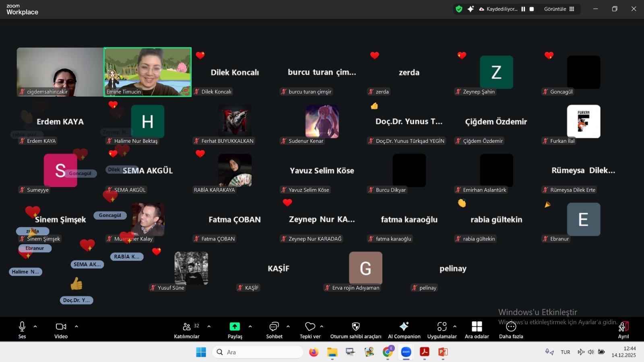Toggle the camera with Video button
This screenshot has height=362, width=644.
tap(61, 330)
